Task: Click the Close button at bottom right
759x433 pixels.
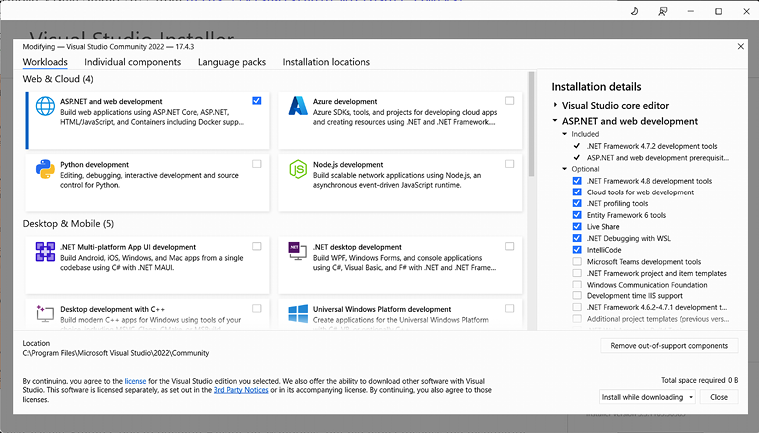Action: click(719, 397)
